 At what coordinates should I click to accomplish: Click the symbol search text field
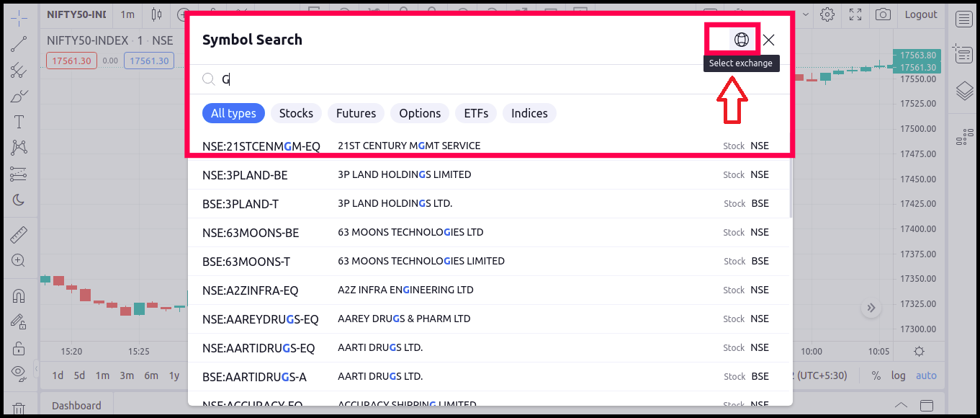click(x=497, y=79)
